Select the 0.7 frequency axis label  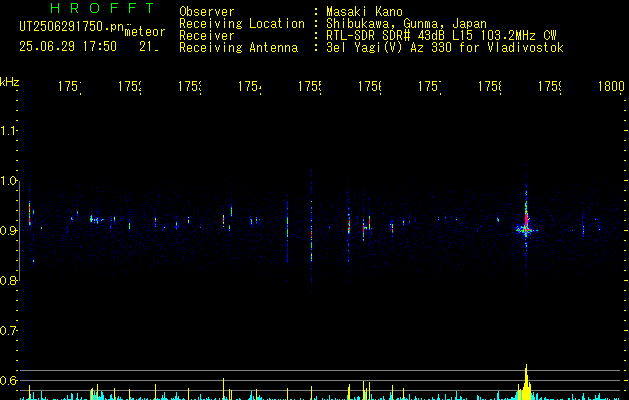click(x=8, y=331)
